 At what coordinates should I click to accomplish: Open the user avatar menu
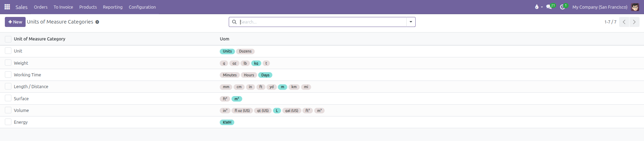coord(635,7)
